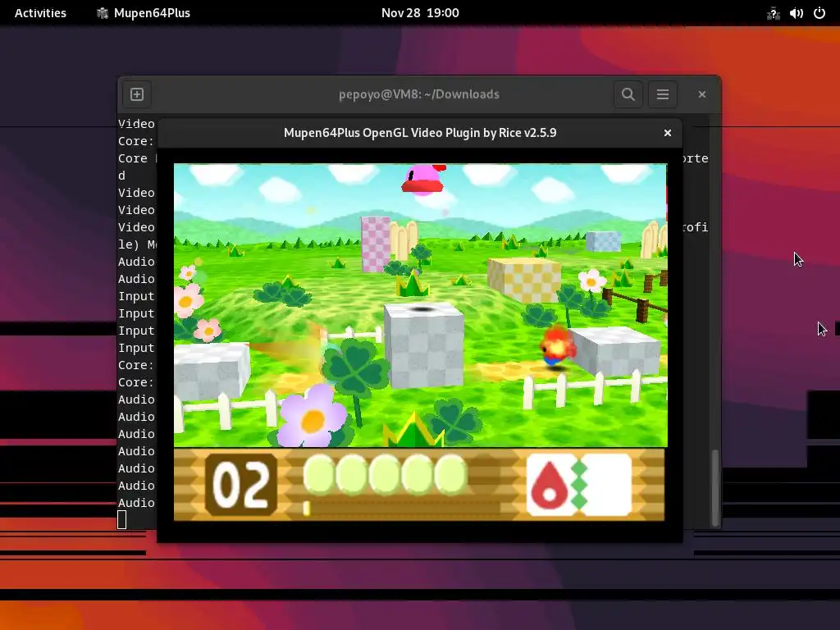Image resolution: width=840 pixels, height=630 pixels.
Task: Open the Activities overview
Action: click(40, 13)
